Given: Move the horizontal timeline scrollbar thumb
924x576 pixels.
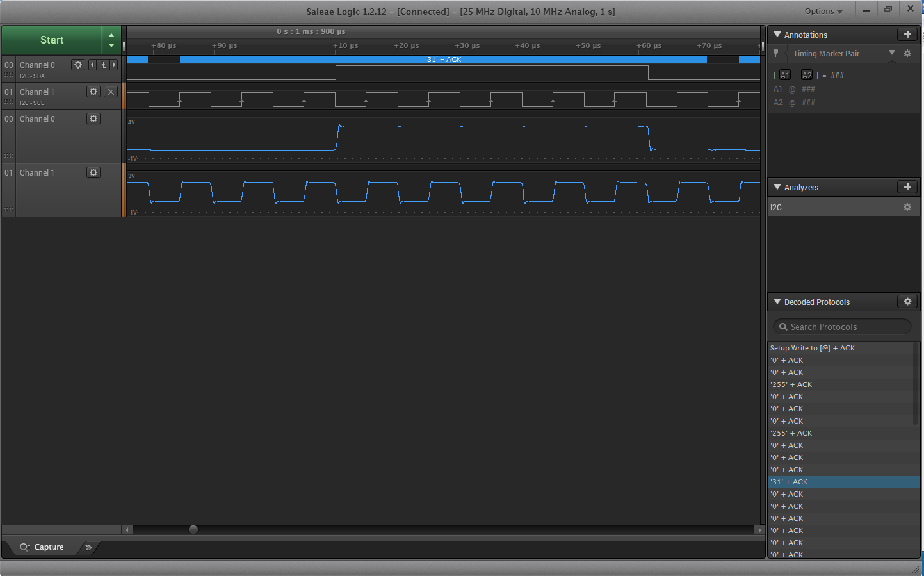Looking at the screenshot, I should coord(193,529).
